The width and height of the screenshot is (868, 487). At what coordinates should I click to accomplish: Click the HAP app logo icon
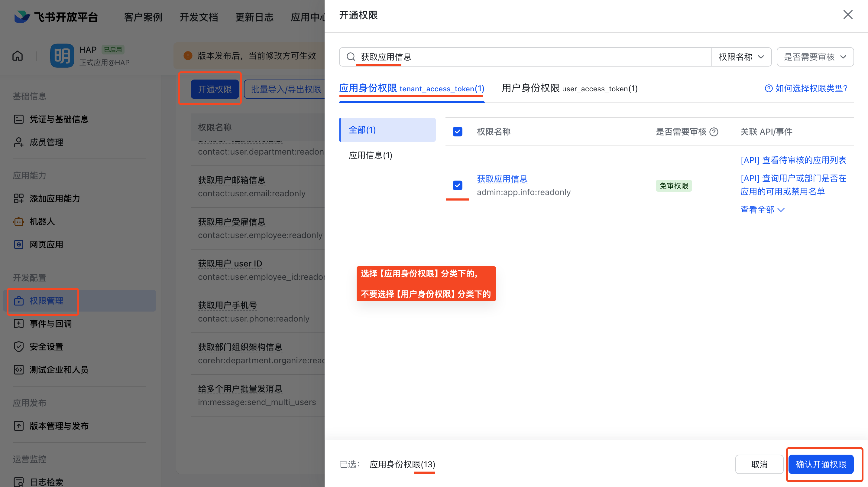[62, 56]
